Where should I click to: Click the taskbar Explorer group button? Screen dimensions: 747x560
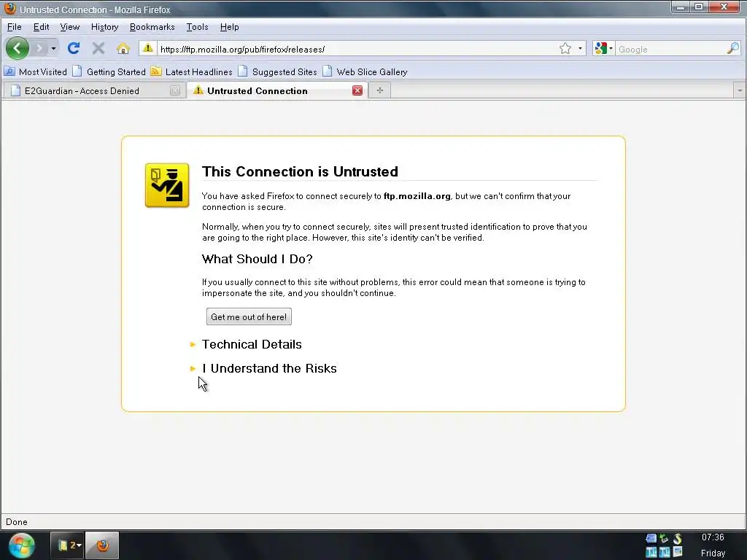[67, 545]
